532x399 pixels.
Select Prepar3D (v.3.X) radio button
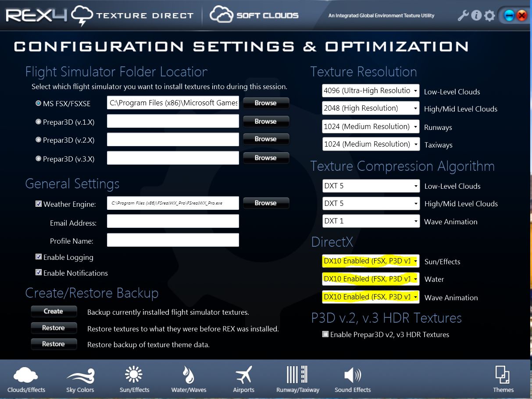(x=38, y=158)
